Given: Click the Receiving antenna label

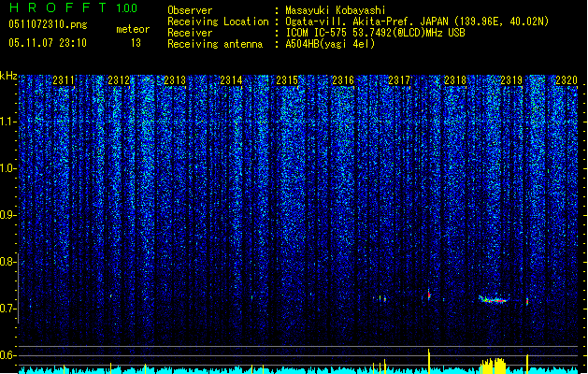Looking at the screenshot, I should 215,44.
